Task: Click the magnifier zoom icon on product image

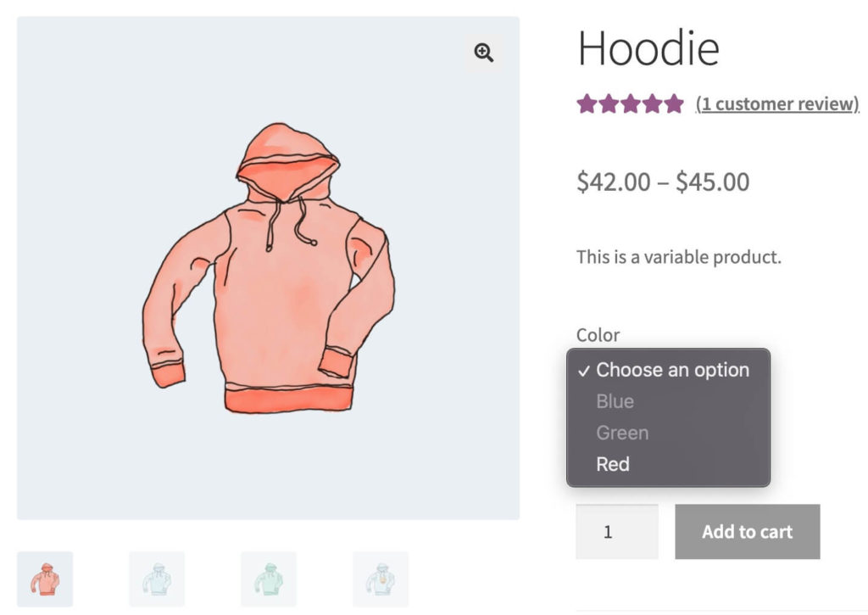Action: pos(483,53)
